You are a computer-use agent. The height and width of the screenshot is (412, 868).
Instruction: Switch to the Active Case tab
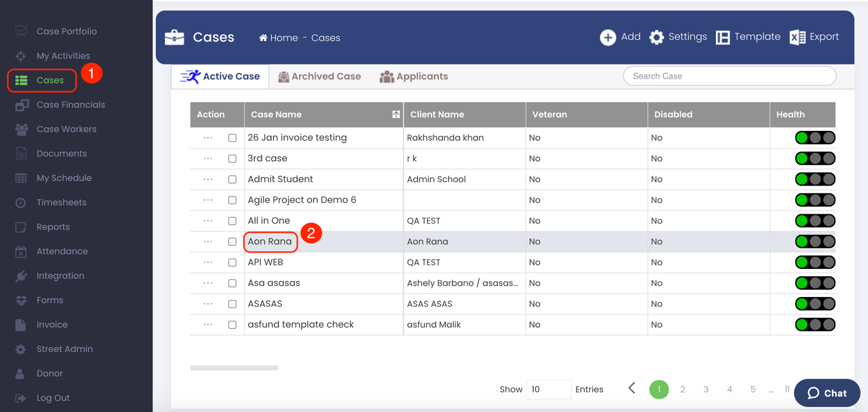220,77
